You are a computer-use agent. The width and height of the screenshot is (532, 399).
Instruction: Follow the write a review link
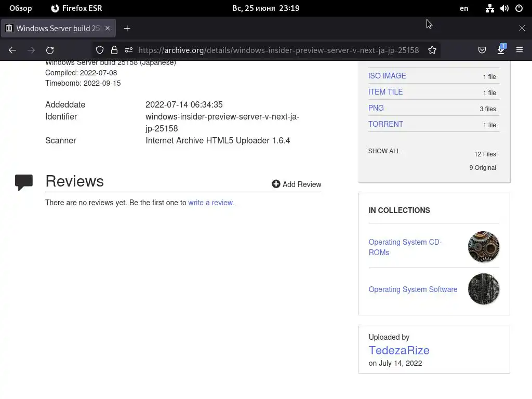click(210, 203)
